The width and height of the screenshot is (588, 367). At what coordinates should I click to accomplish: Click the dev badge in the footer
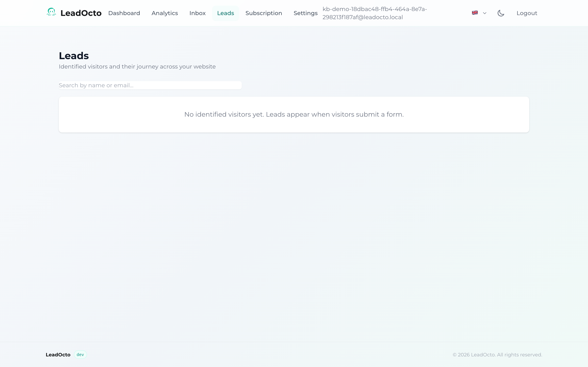[80, 354]
